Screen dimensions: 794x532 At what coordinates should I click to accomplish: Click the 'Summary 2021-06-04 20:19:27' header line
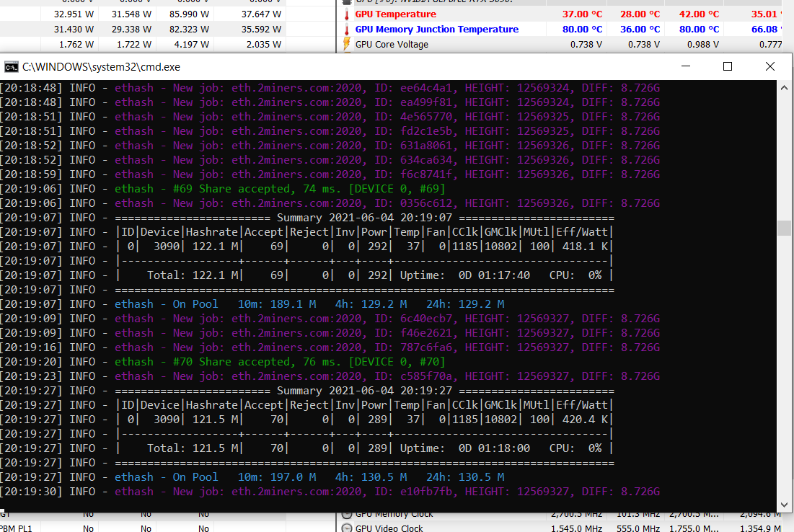[307, 391]
